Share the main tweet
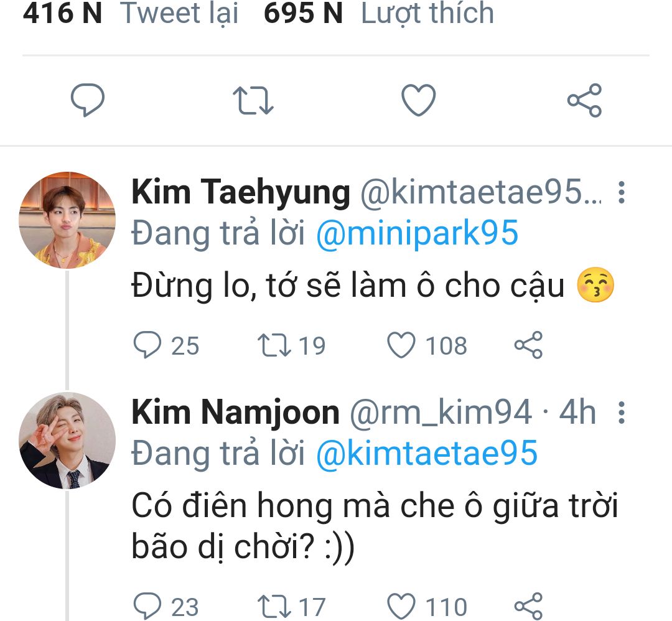Screen dimensions: 672x621 click(584, 101)
